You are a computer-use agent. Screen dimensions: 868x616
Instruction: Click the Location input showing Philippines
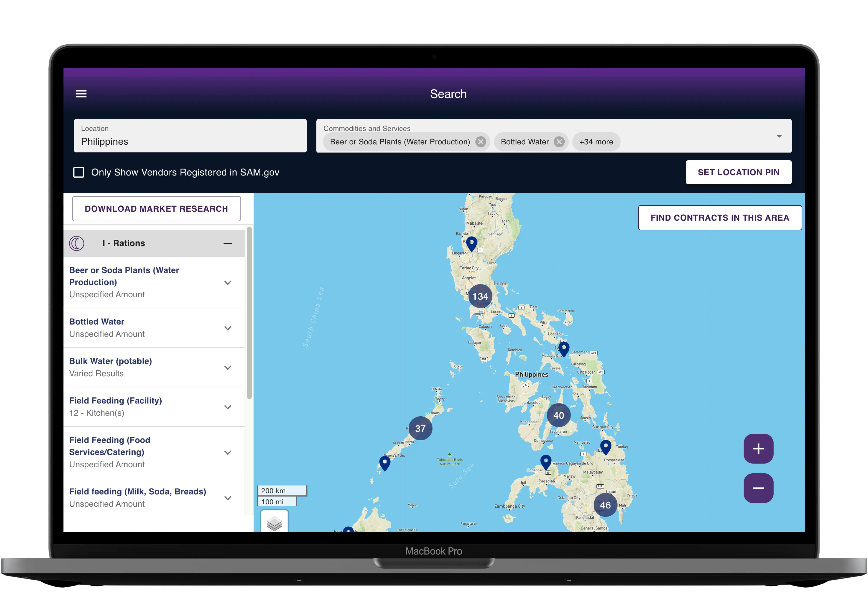[x=190, y=141]
